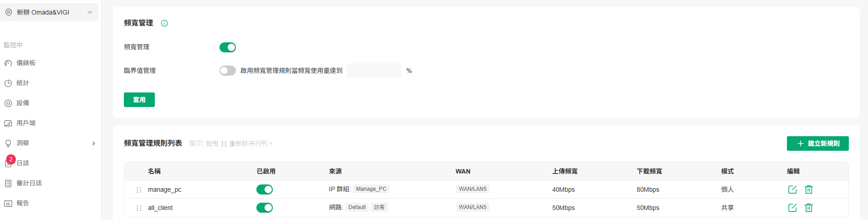Click the info icon beside 頻寬管理 title
Image resolution: width=868 pixels, height=220 pixels.
click(164, 23)
